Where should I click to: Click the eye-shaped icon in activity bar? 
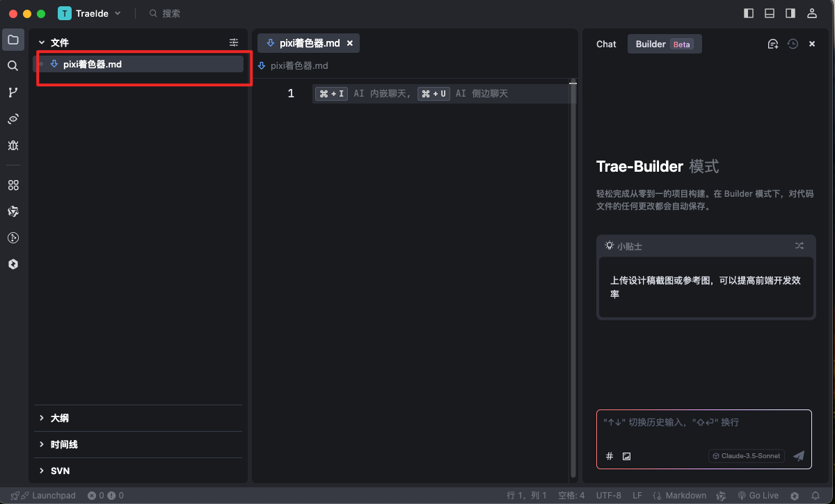(13, 119)
